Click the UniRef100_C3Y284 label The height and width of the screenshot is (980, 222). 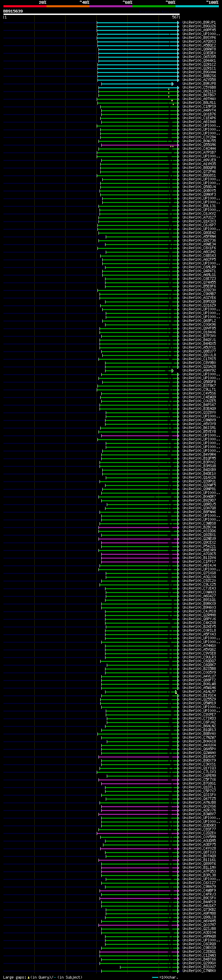point(199,137)
